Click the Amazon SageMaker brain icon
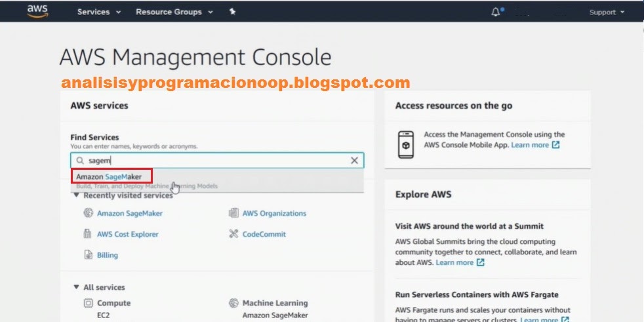Image resolution: width=644 pixels, height=322 pixels. [x=88, y=212]
